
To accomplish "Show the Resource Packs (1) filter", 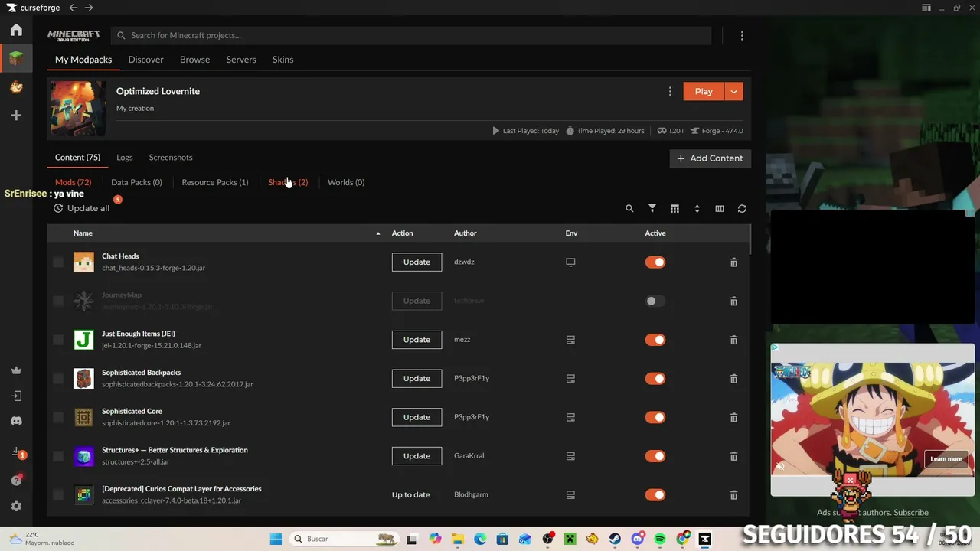I will click(215, 182).
